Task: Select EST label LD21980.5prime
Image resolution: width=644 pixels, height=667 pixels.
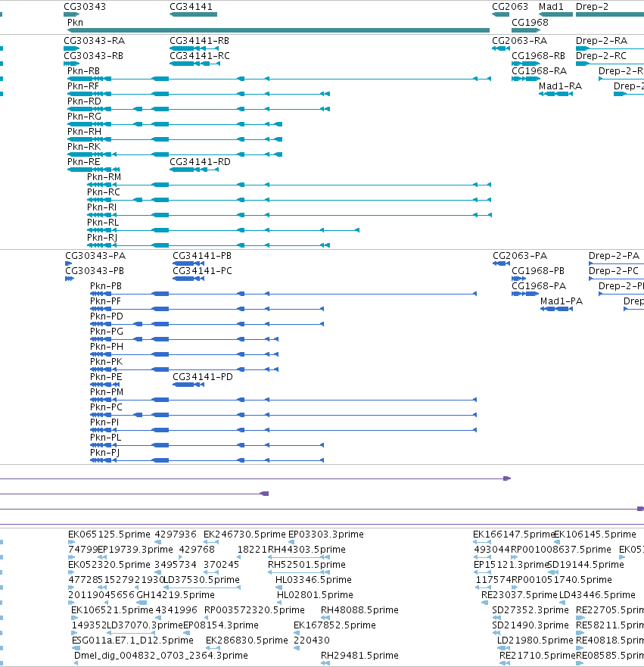Action: pos(535,641)
